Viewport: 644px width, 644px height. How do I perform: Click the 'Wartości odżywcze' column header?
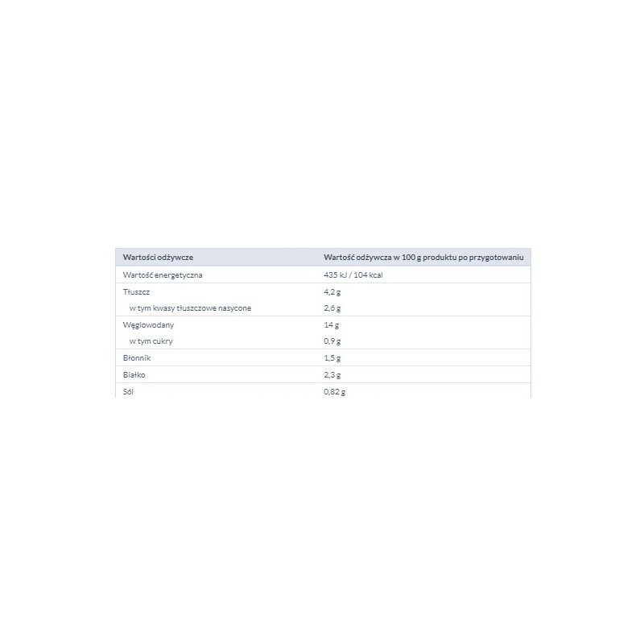point(158,258)
